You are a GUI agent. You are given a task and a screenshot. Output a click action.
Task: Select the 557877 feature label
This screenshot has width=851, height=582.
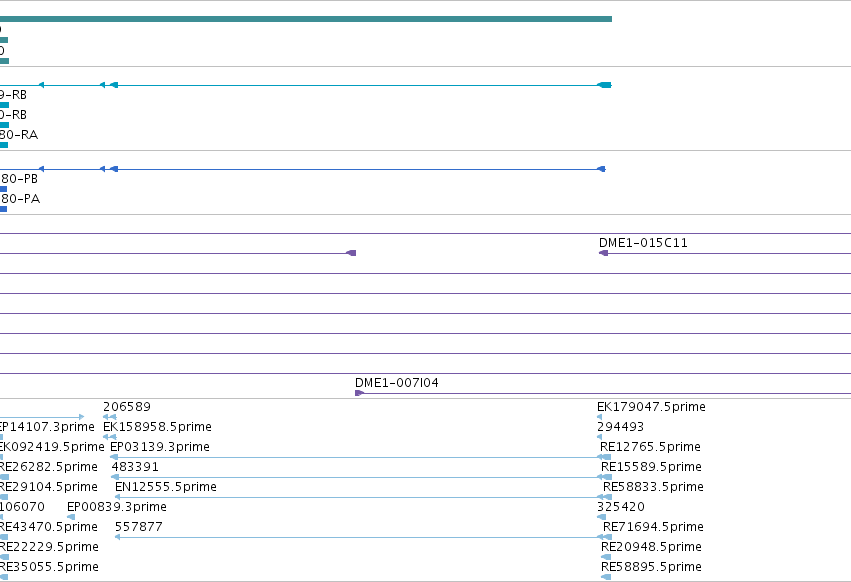coord(138,527)
